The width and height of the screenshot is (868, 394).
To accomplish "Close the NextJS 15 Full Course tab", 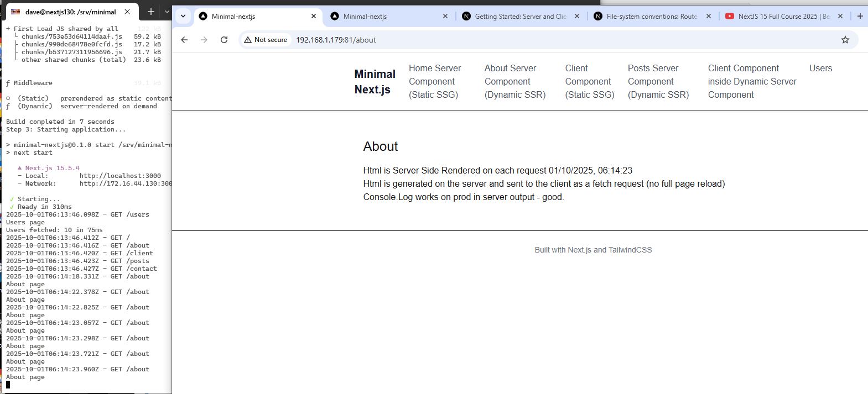I will tap(840, 17).
